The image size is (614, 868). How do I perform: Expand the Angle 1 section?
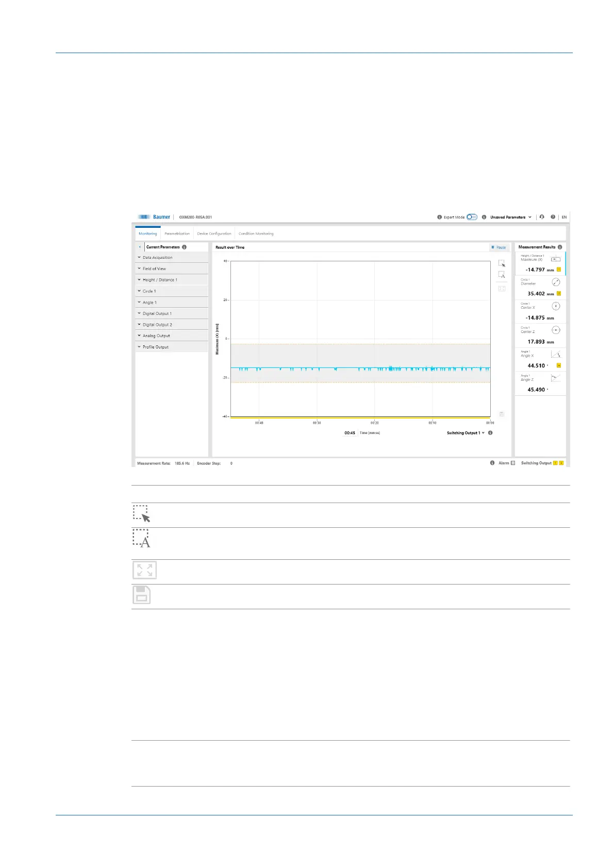pos(172,303)
